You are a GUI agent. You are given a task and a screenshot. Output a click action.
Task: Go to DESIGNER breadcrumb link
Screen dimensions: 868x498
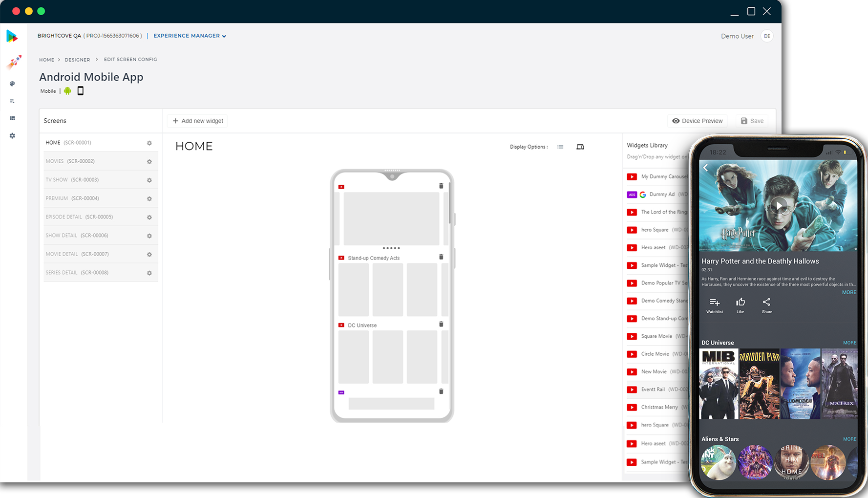pos(77,60)
